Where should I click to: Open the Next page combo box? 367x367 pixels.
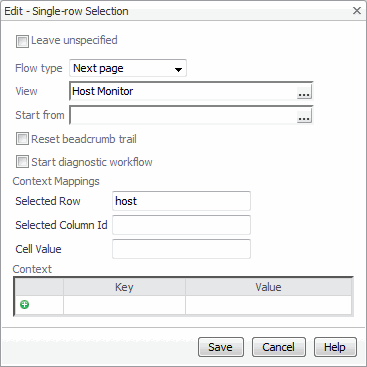tap(128, 68)
